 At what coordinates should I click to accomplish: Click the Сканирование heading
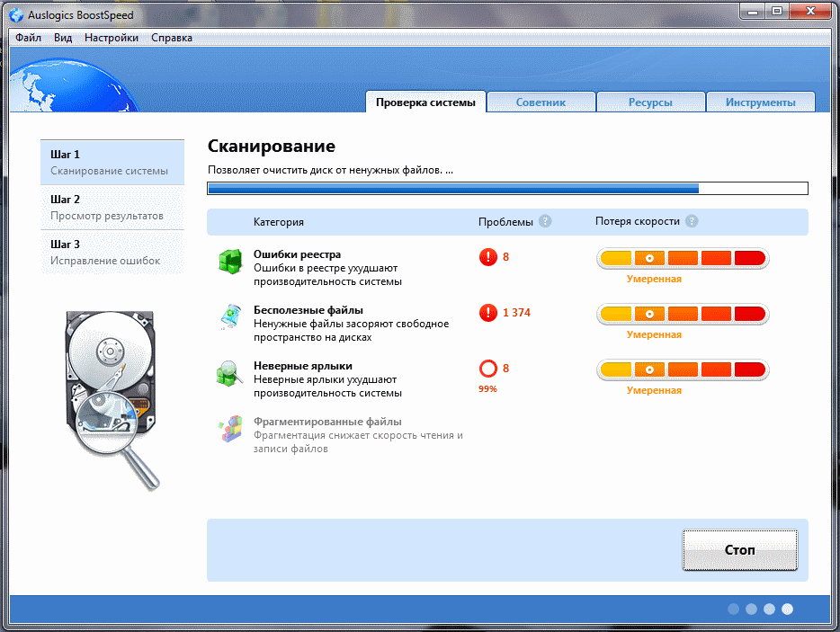pos(272,147)
